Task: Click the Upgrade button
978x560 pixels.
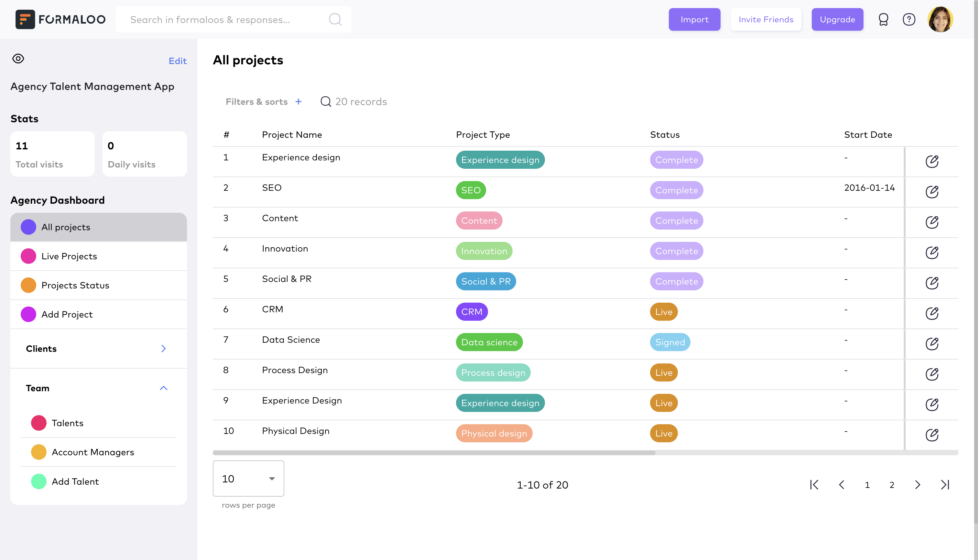Action: pos(837,19)
